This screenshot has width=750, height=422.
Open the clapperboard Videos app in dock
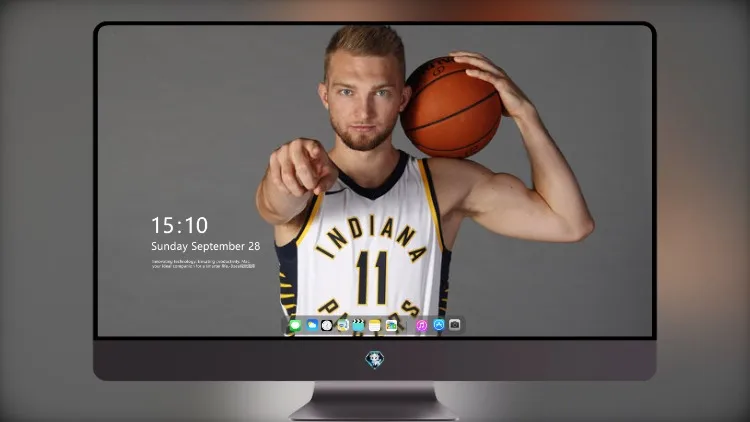358,325
